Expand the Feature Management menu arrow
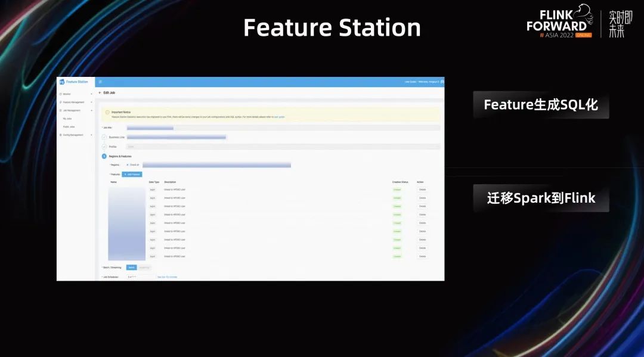The image size is (644, 357). click(91, 102)
